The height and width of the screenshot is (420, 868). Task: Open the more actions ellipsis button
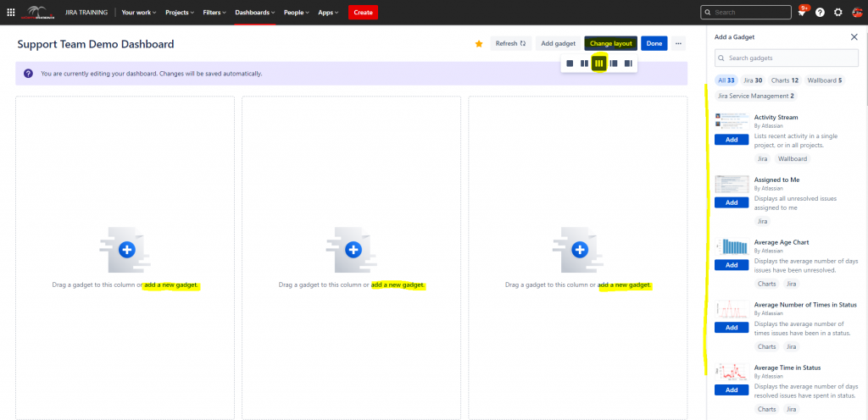click(x=679, y=44)
